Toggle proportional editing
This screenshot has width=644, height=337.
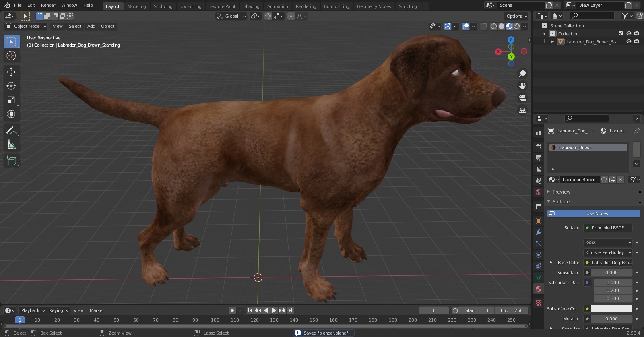pyautogui.click(x=291, y=16)
